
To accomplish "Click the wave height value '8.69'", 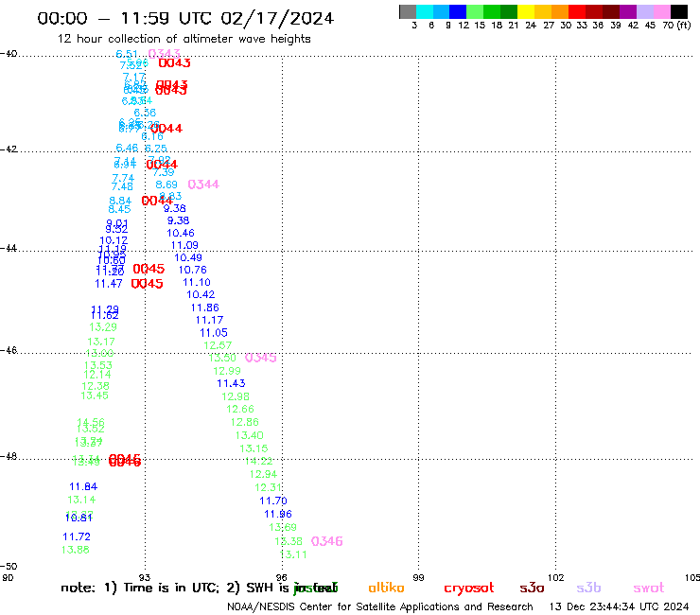I will pyautogui.click(x=166, y=184).
